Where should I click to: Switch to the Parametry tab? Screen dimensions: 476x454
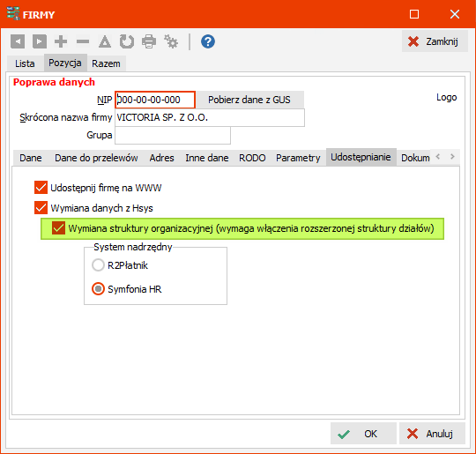(298, 158)
